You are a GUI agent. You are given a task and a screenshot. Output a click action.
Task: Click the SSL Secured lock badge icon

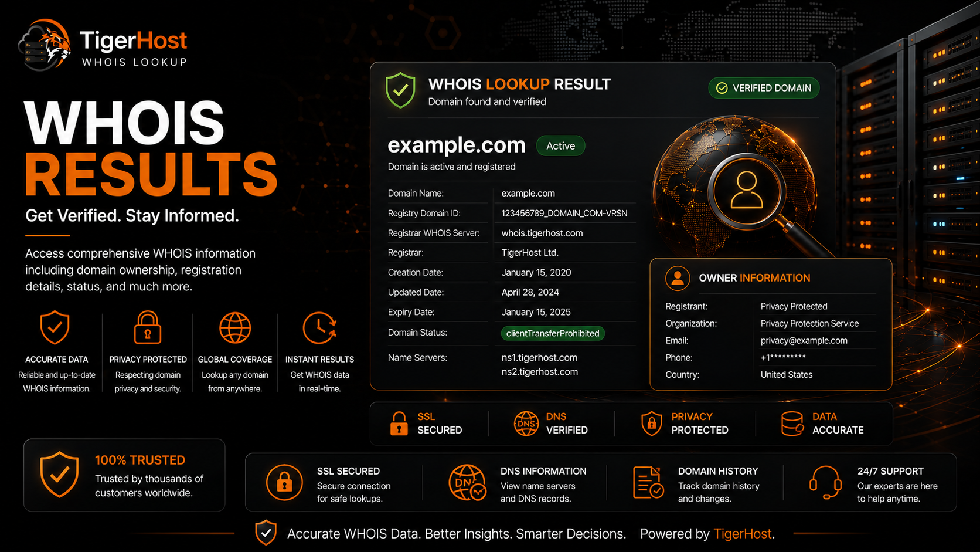(399, 424)
